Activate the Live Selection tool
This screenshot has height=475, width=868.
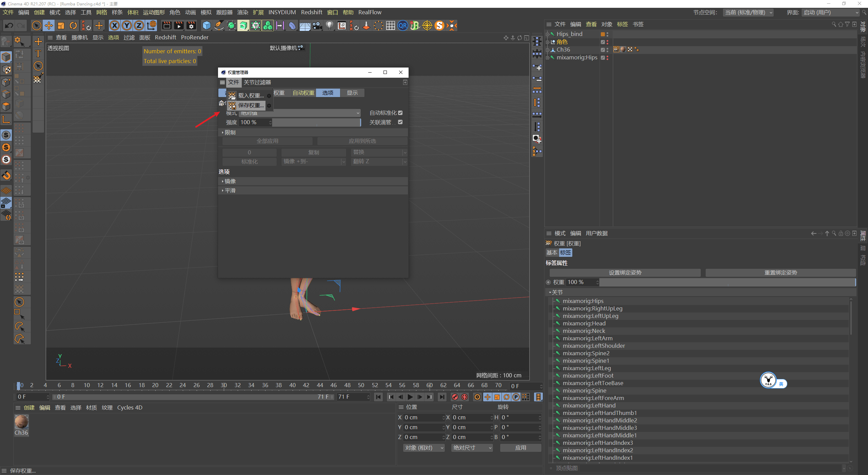click(36, 25)
